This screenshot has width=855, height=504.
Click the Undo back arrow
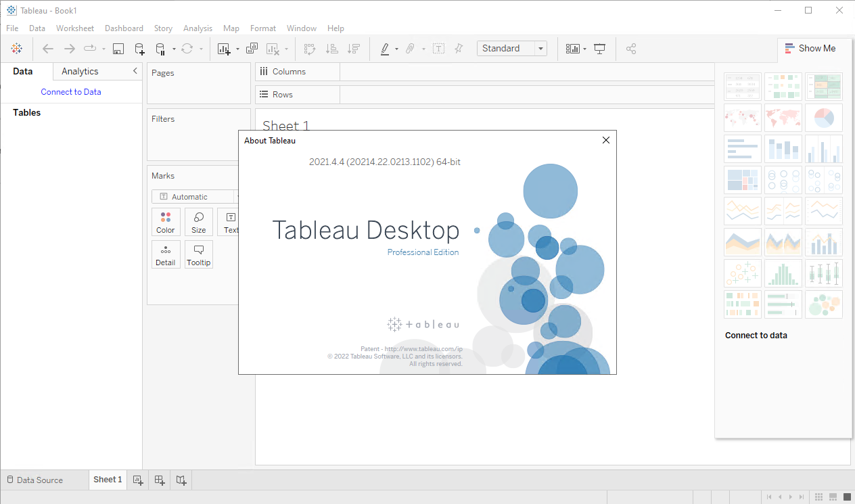48,49
